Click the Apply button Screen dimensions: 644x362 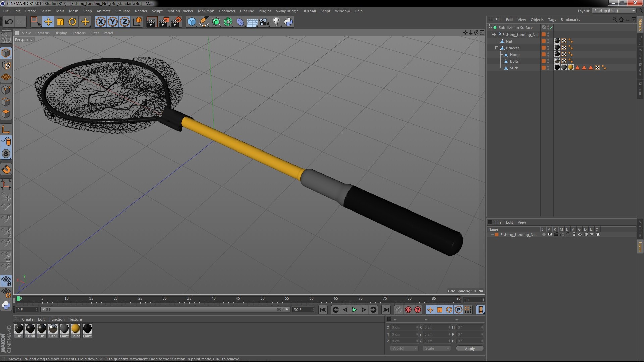(x=470, y=349)
